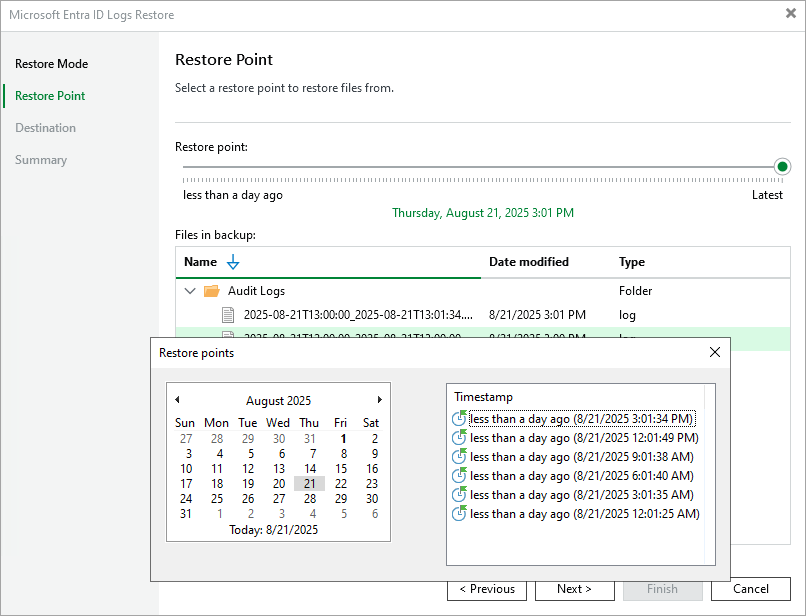
Task: Advance calendar to next month
Action: (x=379, y=400)
